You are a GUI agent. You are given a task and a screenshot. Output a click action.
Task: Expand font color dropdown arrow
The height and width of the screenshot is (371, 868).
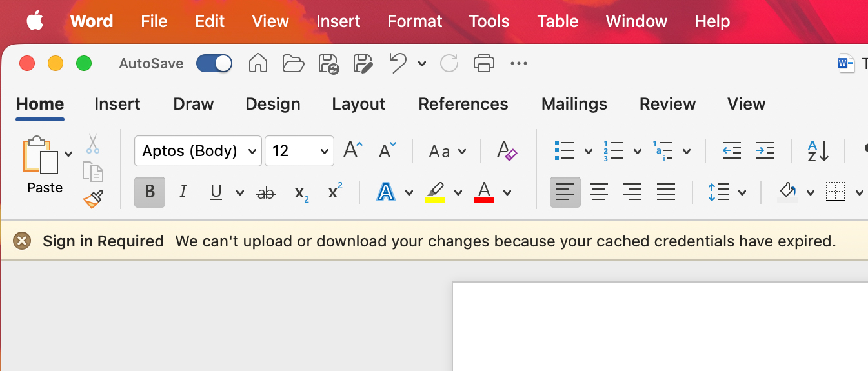click(x=507, y=192)
